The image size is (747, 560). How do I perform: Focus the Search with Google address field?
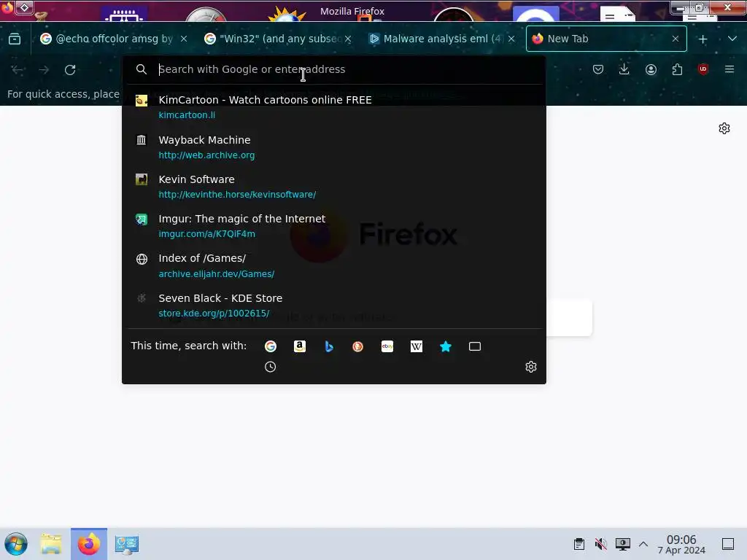(334, 69)
